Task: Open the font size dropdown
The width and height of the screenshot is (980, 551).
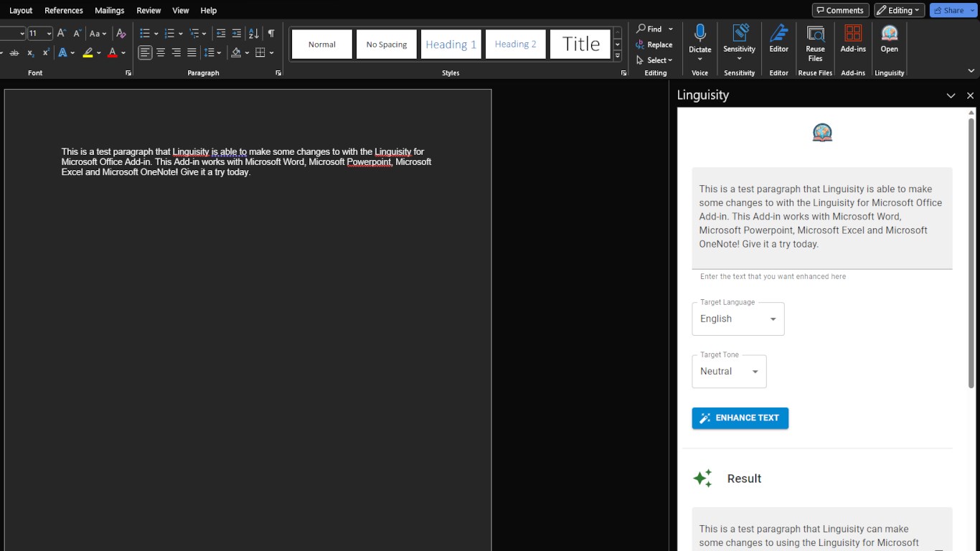Action: point(49,34)
